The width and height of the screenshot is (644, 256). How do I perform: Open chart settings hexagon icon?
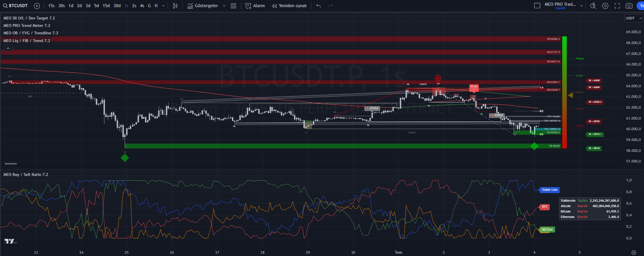pyautogui.click(x=605, y=6)
